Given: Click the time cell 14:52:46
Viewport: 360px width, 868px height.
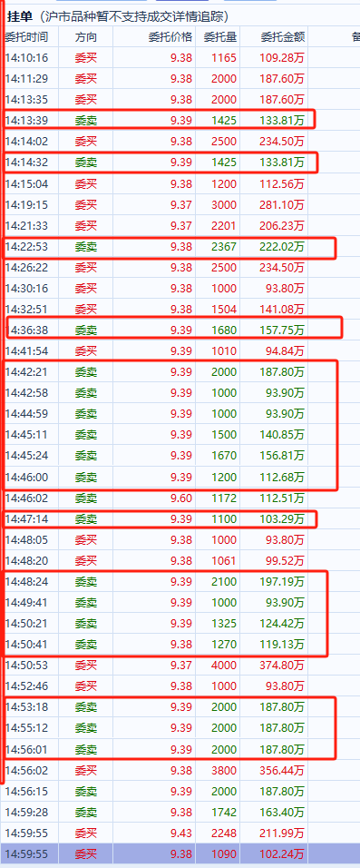Looking at the screenshot, I should pos(26,687).
